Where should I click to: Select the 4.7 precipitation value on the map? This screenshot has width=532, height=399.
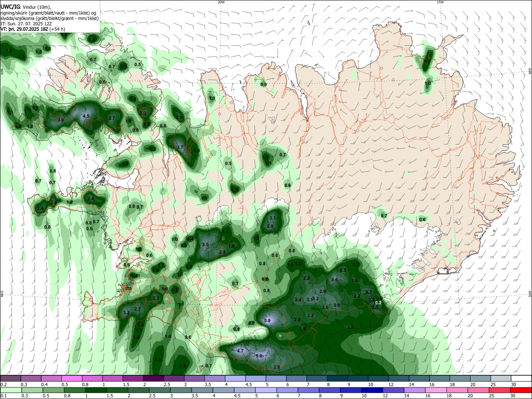tap(240, 351)
